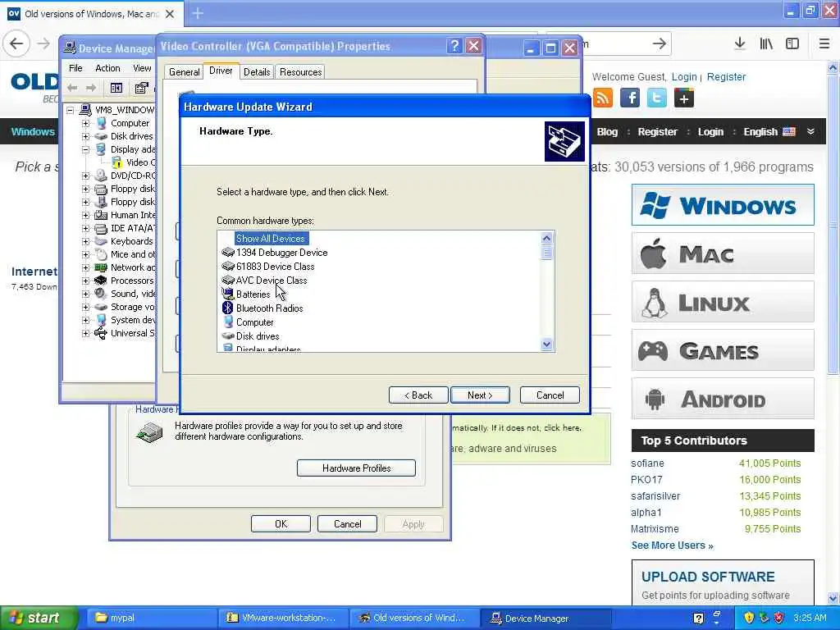Click the Android robot icon on the website
The height and width of the screenshot is (630, 840).
[x=655, y=399]
